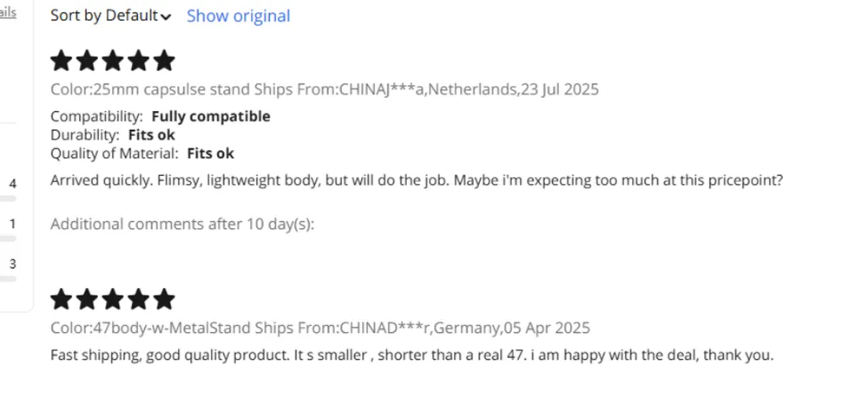Click the second star of the Germany review
Viewport: 868px width, 398px height.
click(88, 299)
